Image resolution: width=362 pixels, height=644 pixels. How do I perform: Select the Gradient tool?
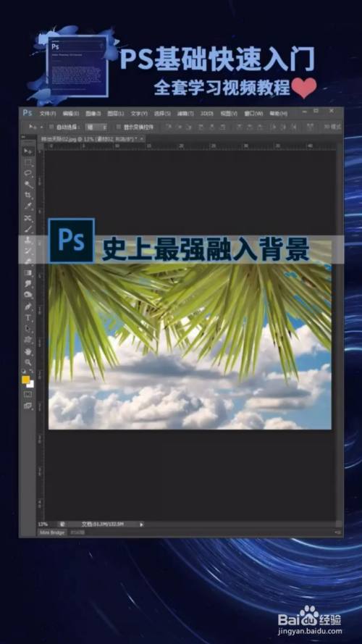pyautogui.click(x=28, y=272)
